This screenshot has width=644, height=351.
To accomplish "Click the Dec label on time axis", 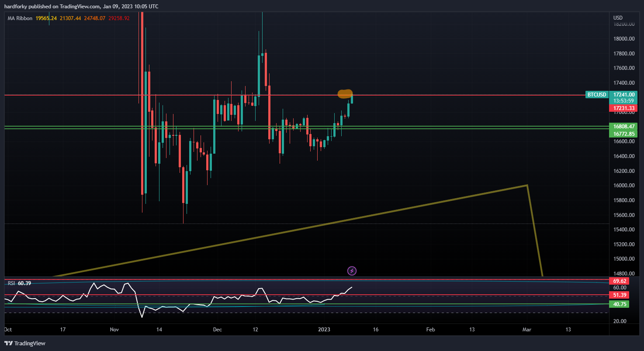I will point(217,329).
